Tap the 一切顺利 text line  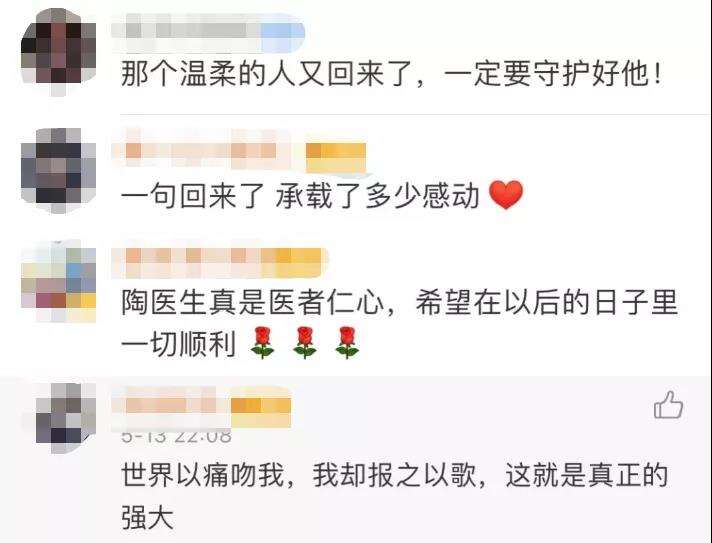[178, 344]
